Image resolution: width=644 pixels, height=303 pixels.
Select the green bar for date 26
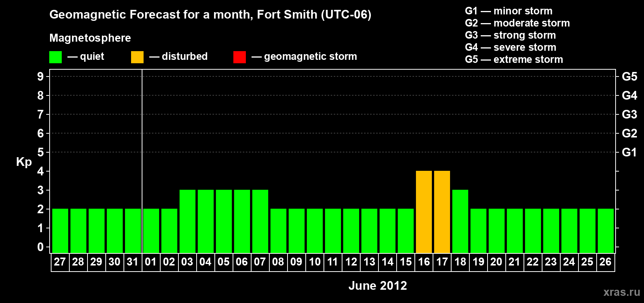[x=606, y=231]
